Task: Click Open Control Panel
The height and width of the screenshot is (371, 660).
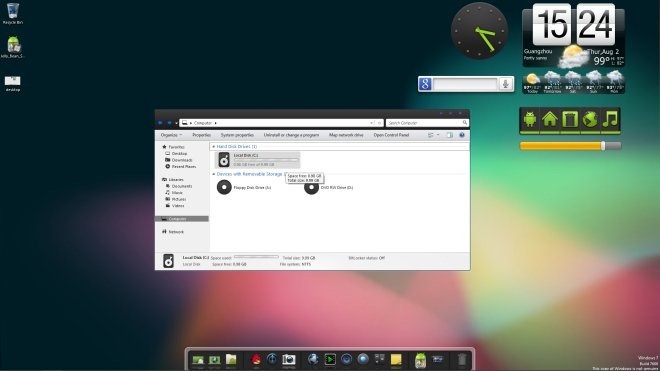Action: (391, 135)
